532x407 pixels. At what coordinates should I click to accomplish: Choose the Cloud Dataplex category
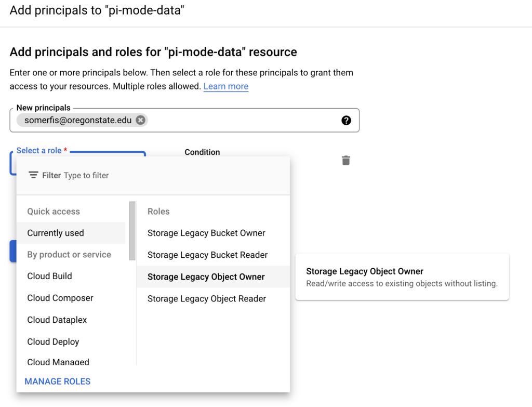71,320
